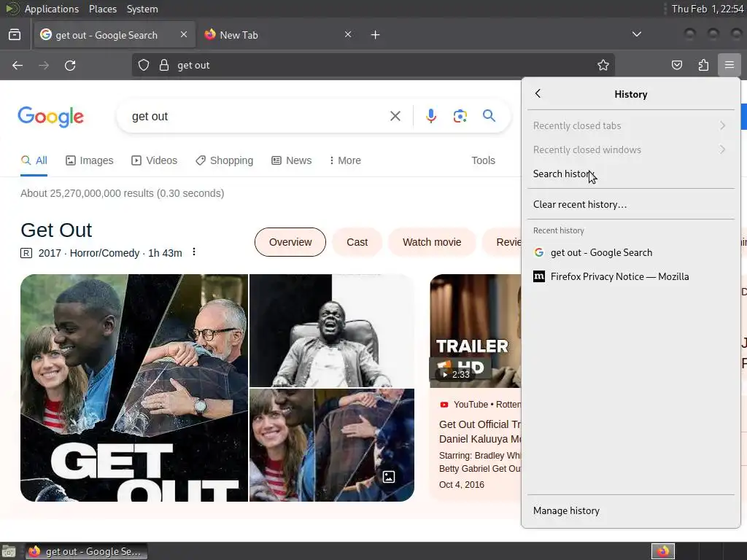Go back with the back arrow
The width and height of the screenshot is (747, 560).
pyautogui.click(x=18, y=65)
